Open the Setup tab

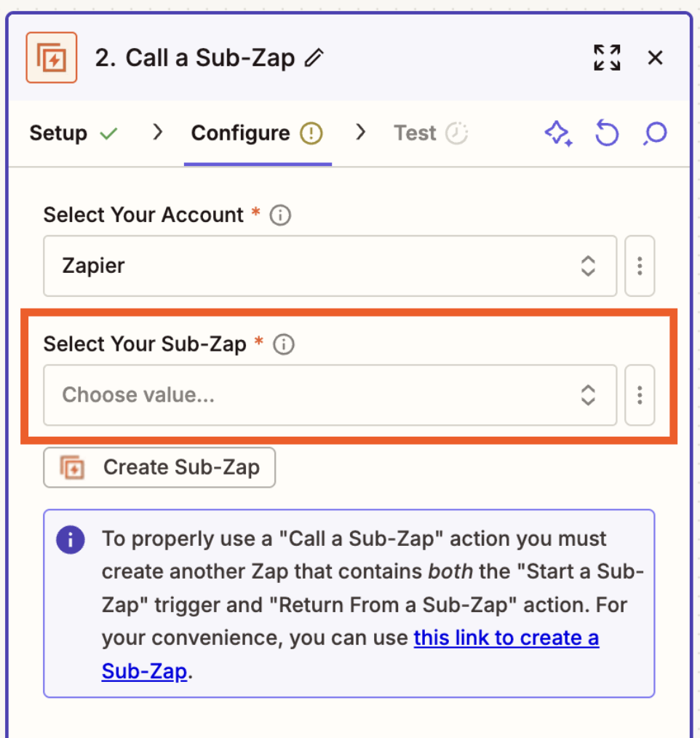58,133
